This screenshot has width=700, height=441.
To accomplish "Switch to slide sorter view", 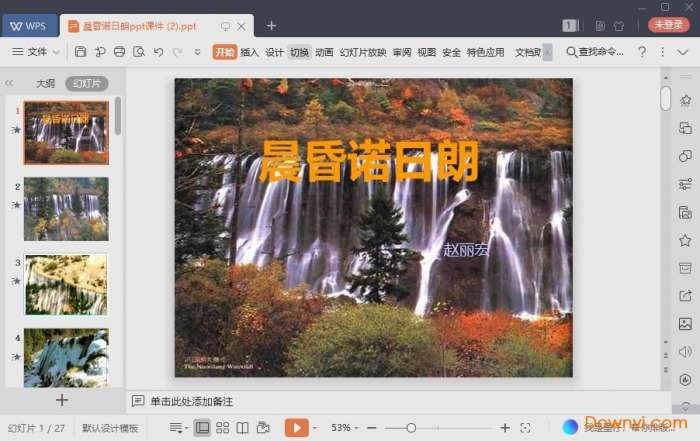I will point(222,428).
